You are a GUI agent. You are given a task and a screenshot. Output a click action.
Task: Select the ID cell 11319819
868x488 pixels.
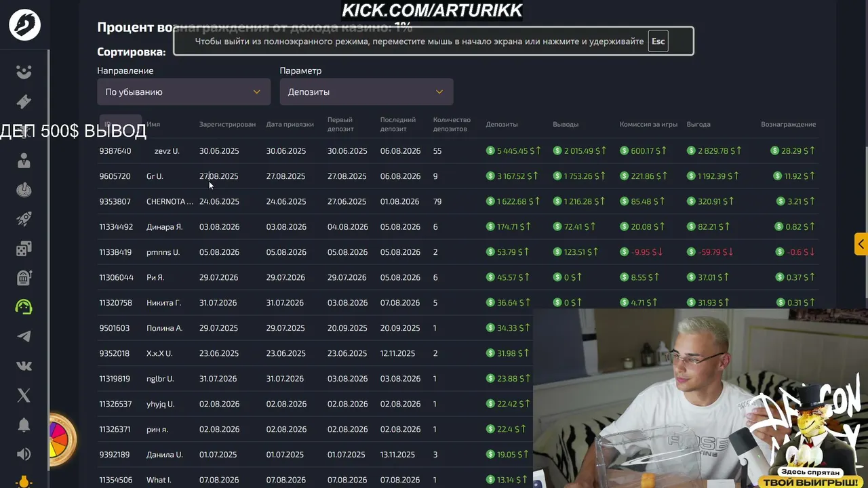[115, 379]
